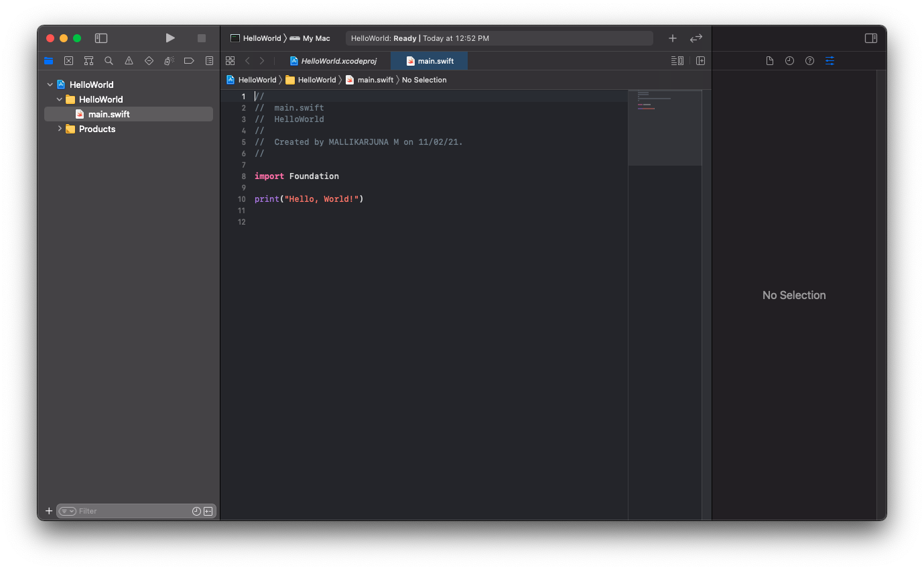Open the Breakpoint navigator icon
The image size is (924, 570).
pos(189,61)
